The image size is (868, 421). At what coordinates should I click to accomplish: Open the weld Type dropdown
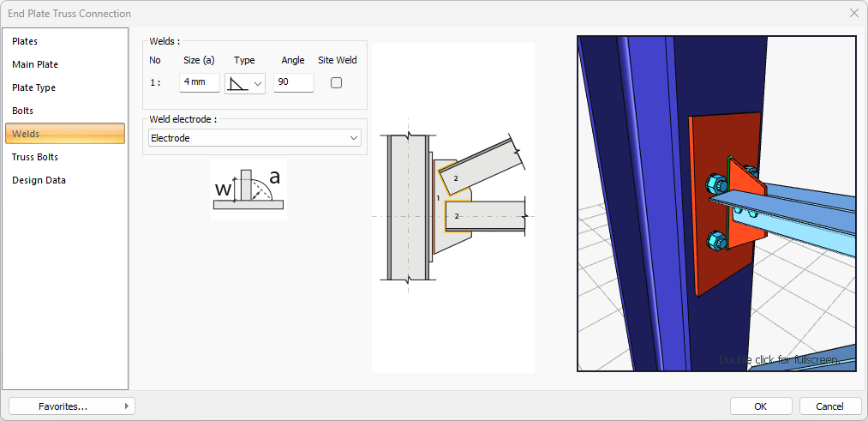245,83
